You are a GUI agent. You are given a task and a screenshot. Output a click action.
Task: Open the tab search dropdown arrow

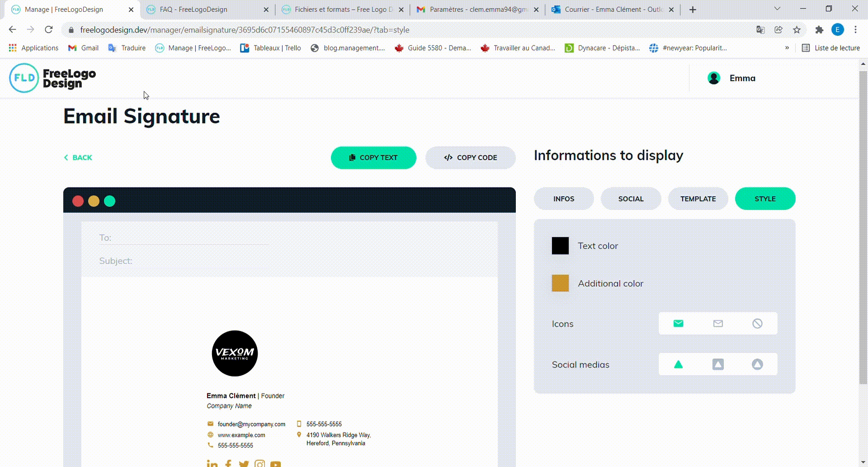777,9
